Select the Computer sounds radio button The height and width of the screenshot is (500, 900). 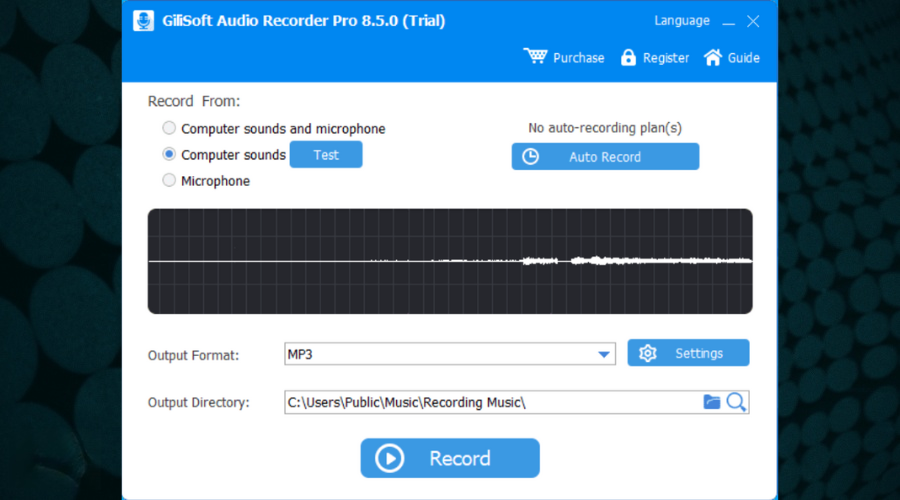(169, 154)
